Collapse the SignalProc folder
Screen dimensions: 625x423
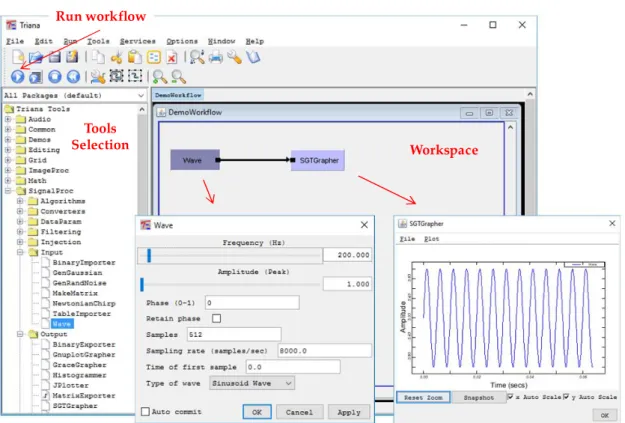click(8, 191)
